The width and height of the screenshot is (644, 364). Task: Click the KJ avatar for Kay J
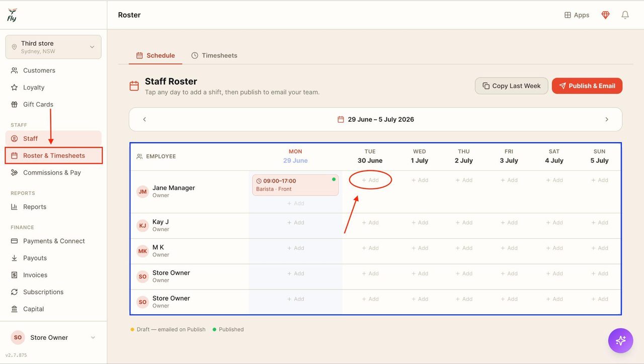[143, 226]
